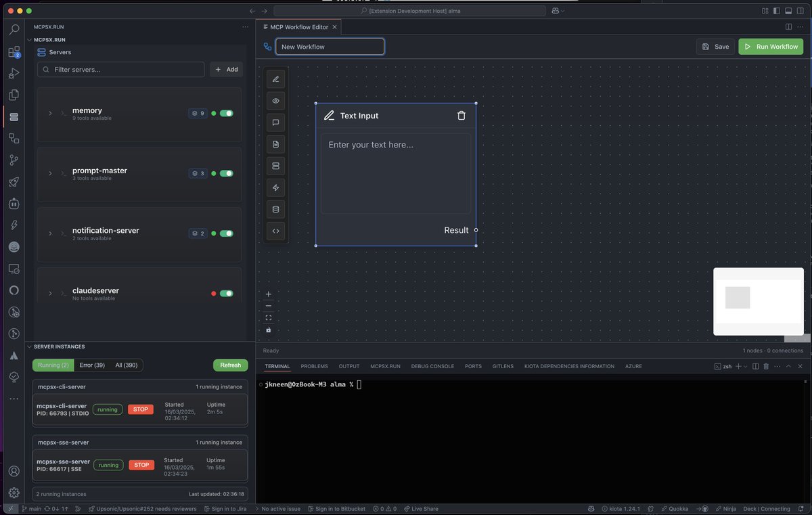Click the Text Input node text area
This screenshot has height=515, width=812.
[396, 174]
